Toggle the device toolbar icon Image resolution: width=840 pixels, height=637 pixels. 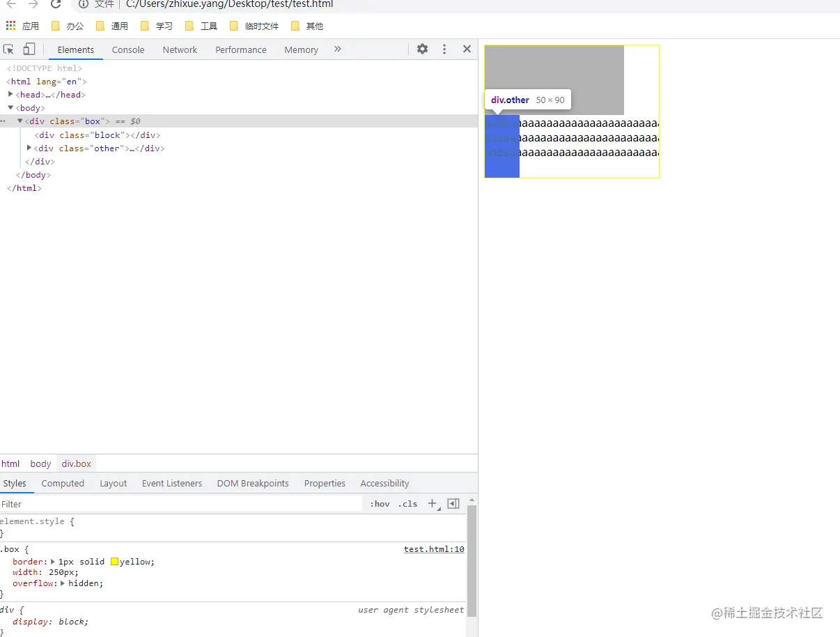coord(29,49)
